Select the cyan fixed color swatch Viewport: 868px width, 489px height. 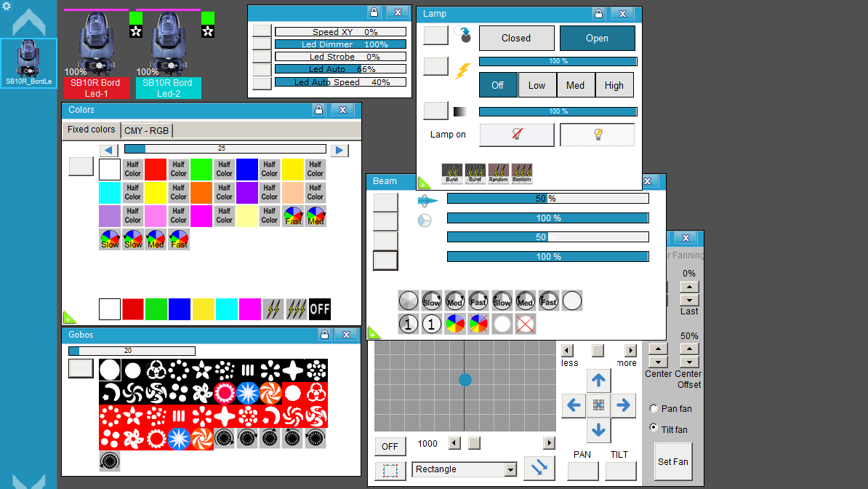click(x=110, y=193)
